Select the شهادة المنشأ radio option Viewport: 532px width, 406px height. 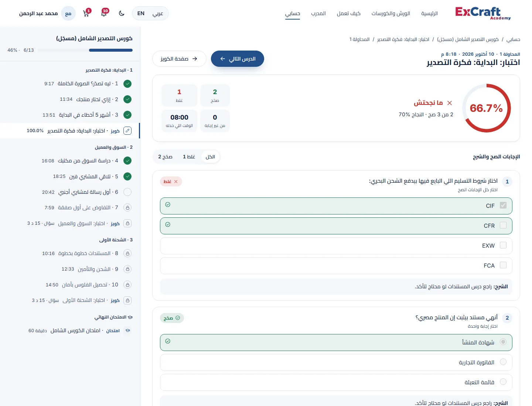pos(503,342)
